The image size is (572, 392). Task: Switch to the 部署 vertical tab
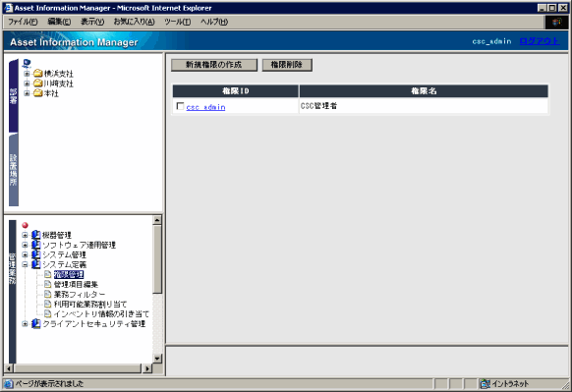14,96
